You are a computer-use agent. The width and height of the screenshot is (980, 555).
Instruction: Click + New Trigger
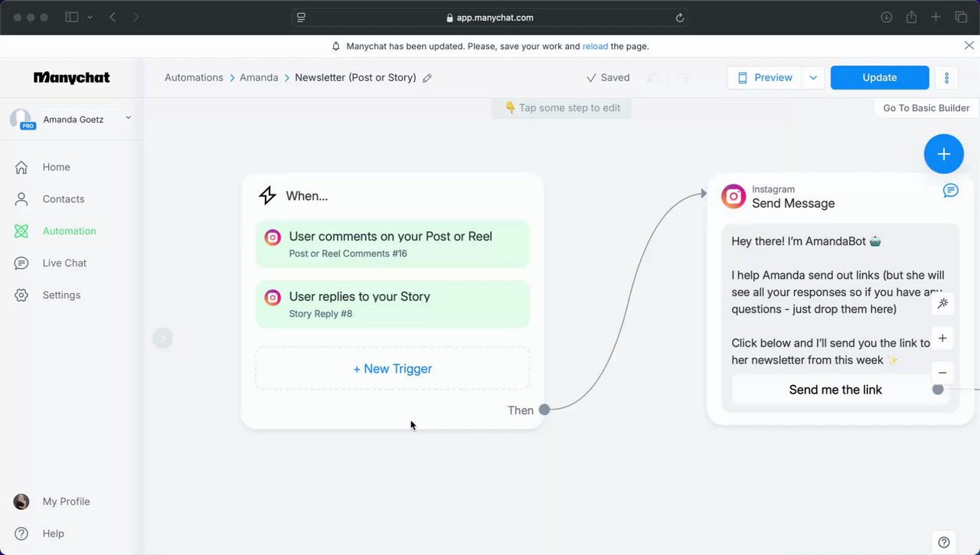[392, 369]
